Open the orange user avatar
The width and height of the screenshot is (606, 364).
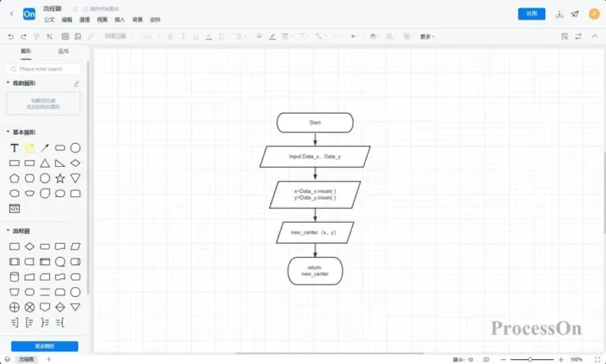point(594,14)
